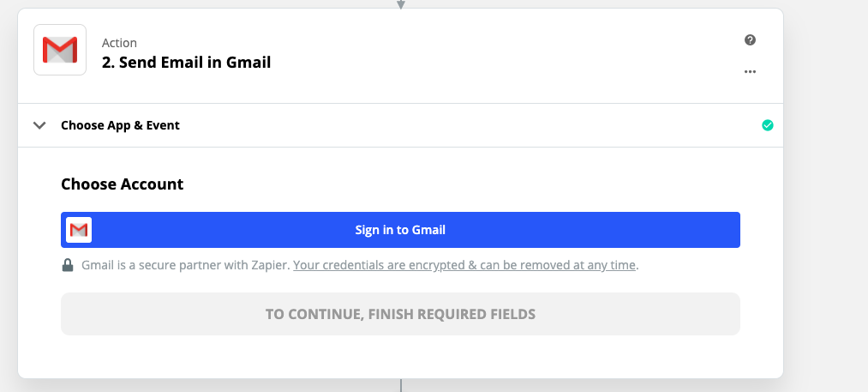
Task: Click the connector line below the card
Action: coord(400,385)
